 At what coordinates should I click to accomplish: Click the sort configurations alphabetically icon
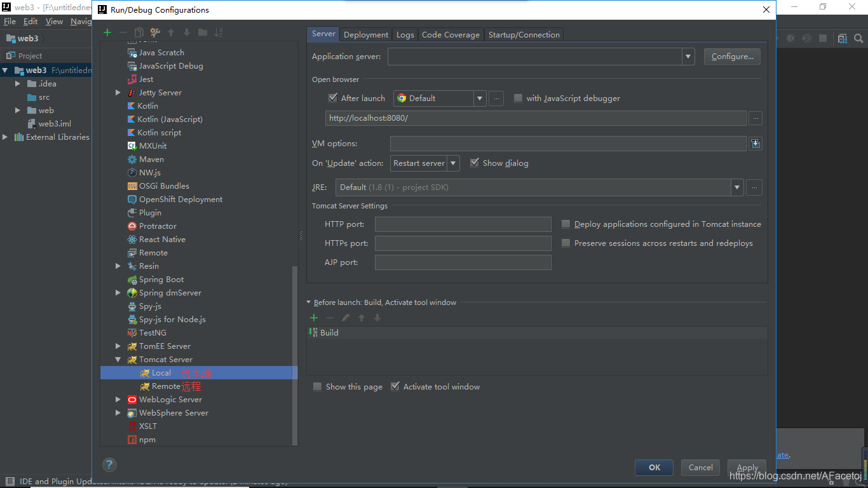(219, 32)
